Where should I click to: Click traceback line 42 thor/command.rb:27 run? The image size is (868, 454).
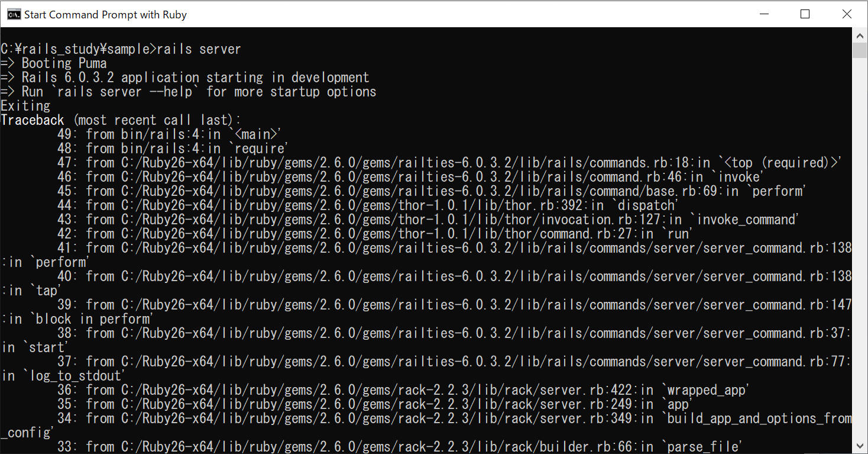tap(374, 234)
